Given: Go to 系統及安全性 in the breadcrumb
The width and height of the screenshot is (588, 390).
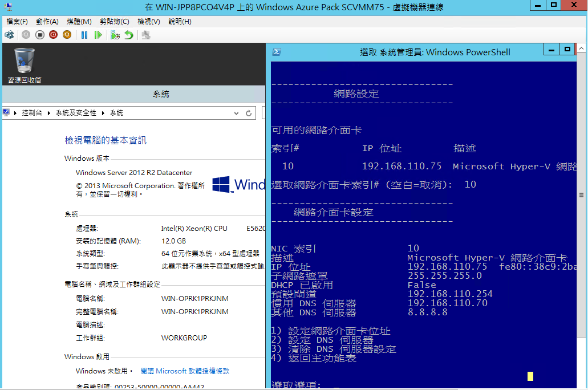Looking at the screenshot, I should tap(76, 113).
